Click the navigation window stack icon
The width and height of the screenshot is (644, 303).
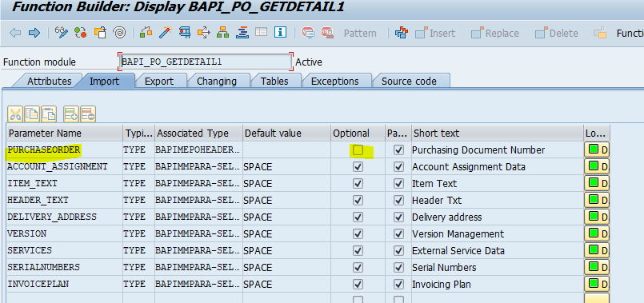242,33
